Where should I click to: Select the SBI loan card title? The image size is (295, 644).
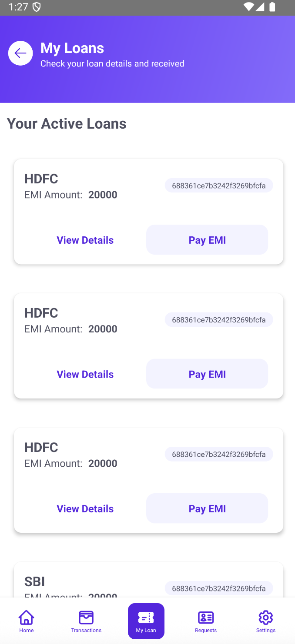35,581
